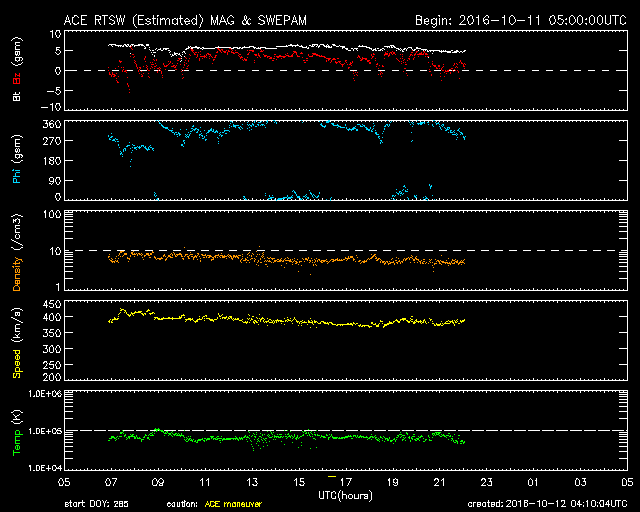Click the '90' Phi axis value
This screenshot has height=512, width=640.
(x=55, y=180)
